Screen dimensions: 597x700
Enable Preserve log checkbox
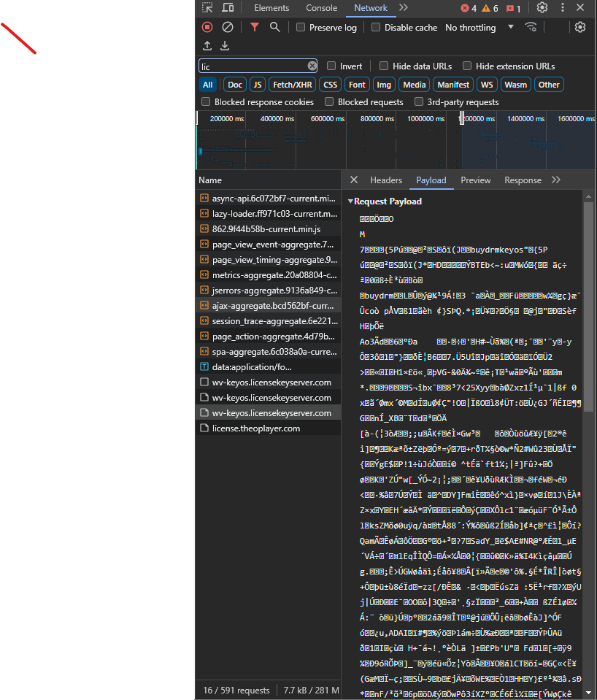(301, 27)
